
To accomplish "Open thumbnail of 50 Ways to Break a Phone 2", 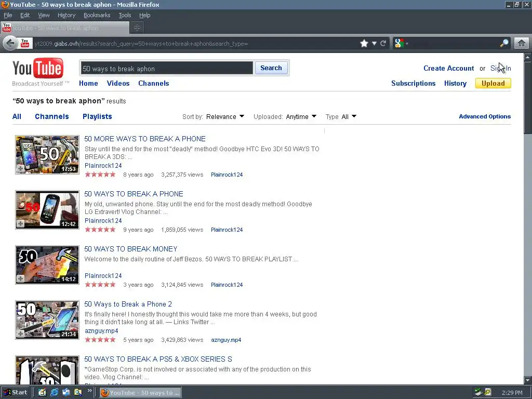I will point(47,320).
